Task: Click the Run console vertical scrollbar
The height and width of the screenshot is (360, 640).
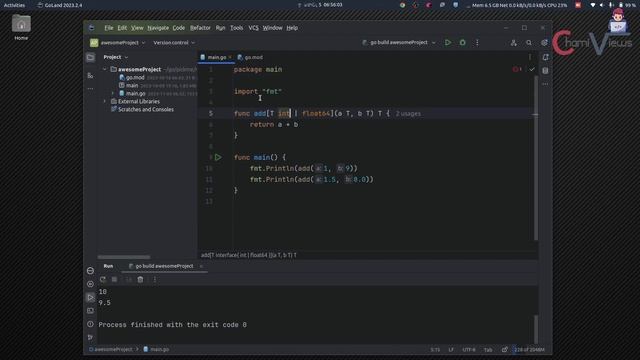Action: tap(536, 329)
